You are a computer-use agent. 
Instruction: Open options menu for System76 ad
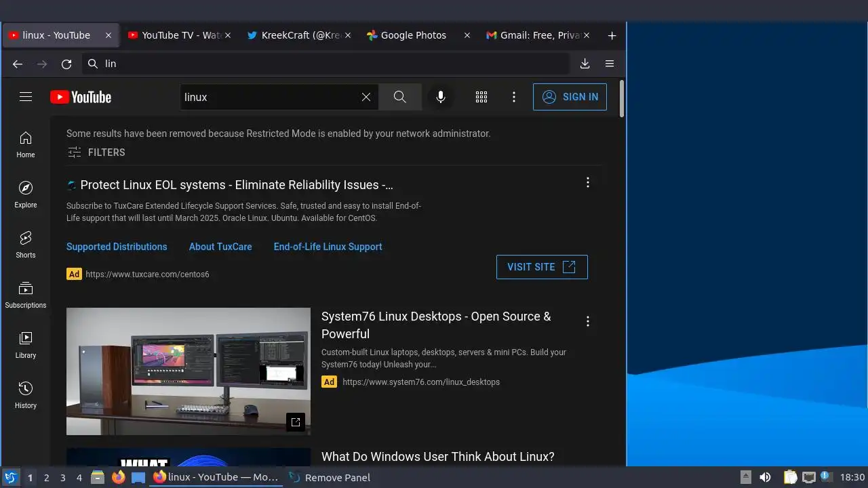click(x=588, y=321)
